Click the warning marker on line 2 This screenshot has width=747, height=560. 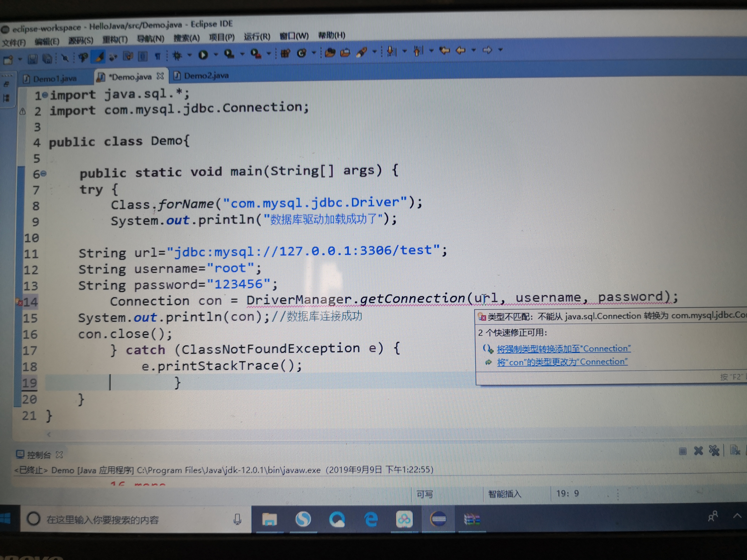coord(22,111)
